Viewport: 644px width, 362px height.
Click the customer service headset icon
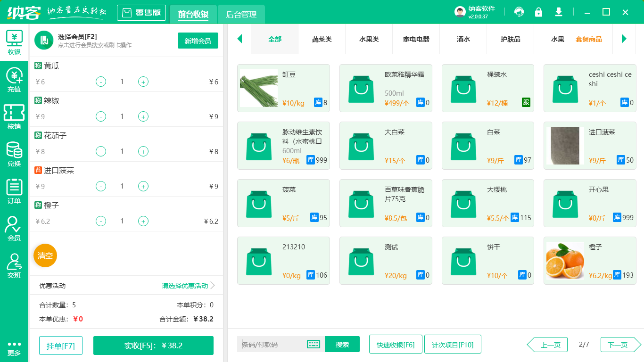519,12
